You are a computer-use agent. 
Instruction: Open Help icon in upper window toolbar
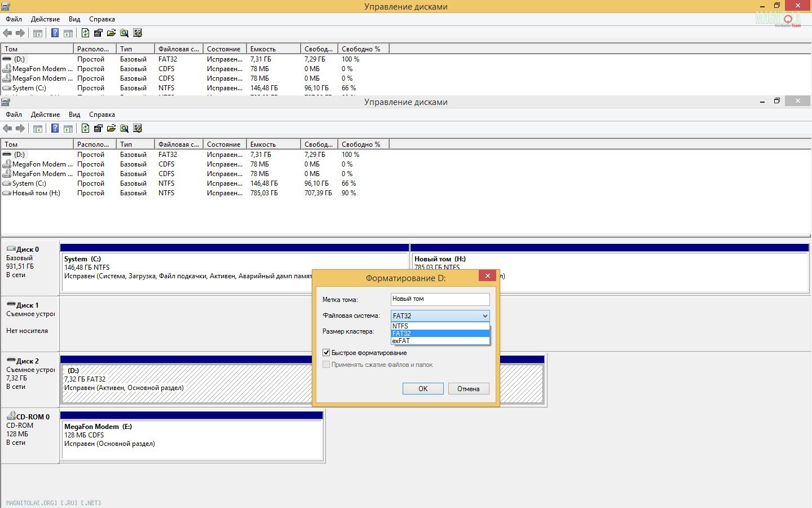55,33
